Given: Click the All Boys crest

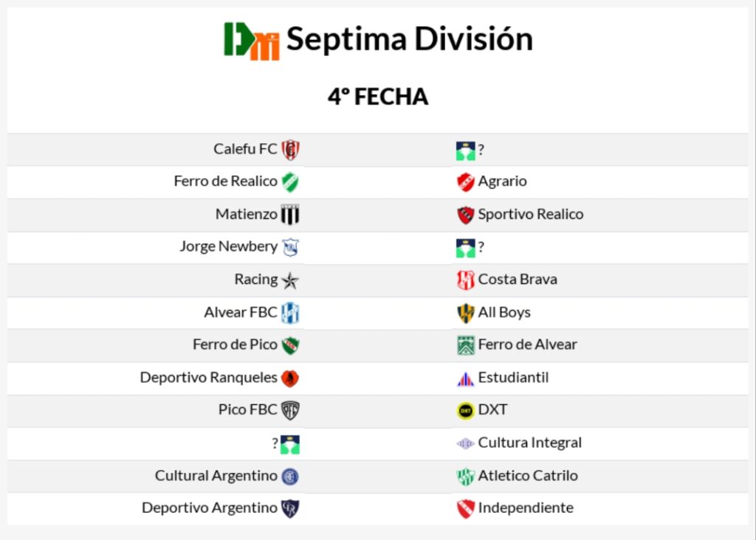Looking at the screenshot, I should tap(465, 313).
